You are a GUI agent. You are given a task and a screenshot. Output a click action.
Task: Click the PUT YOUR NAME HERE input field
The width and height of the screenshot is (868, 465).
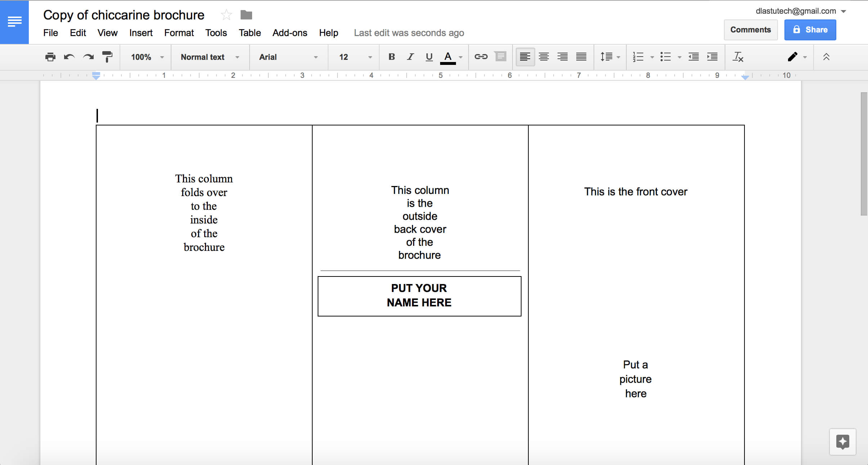click(x=419, y=296)
